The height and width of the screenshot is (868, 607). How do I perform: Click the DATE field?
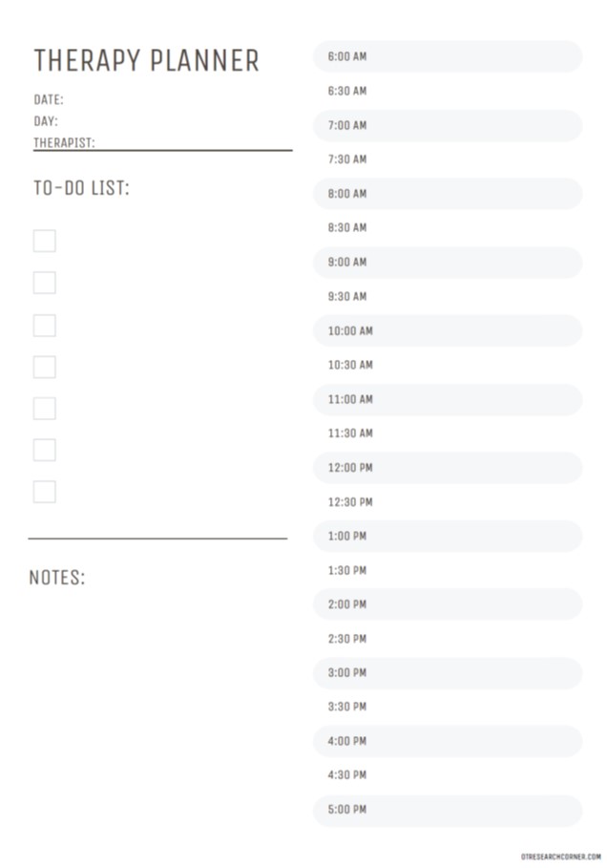coord(172,99)
